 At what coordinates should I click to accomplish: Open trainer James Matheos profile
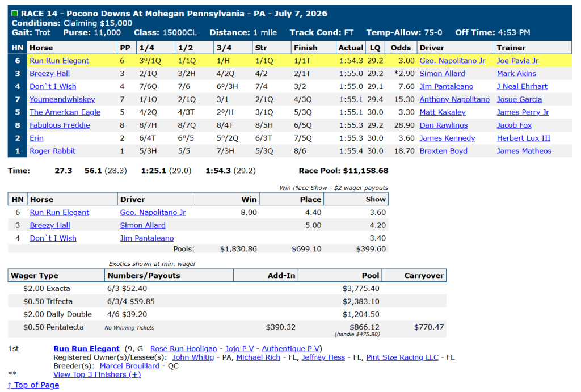[524, 151]
